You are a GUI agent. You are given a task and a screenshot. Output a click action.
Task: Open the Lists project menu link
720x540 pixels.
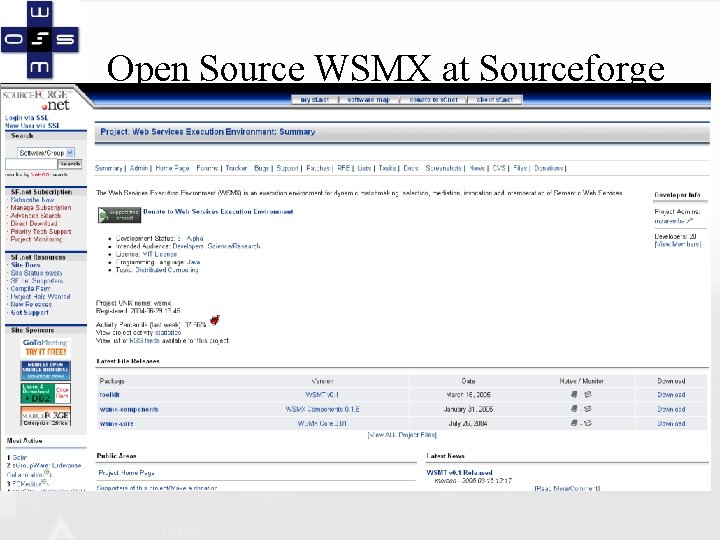364,168
